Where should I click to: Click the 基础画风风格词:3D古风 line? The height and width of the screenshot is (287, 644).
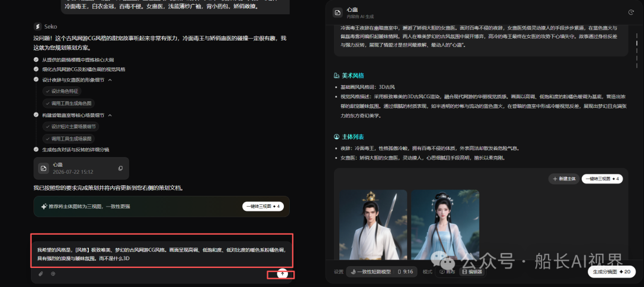(x=368, y=88)
